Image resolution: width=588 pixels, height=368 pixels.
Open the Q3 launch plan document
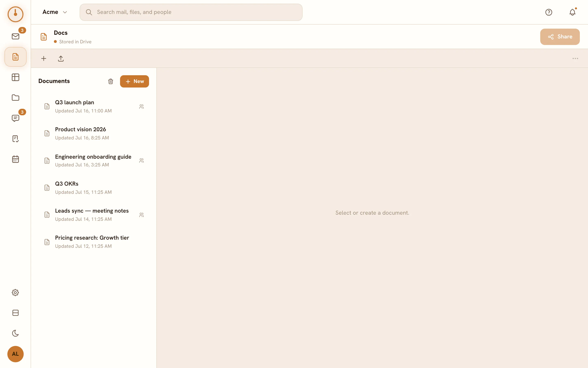click(x=94, y=106)
